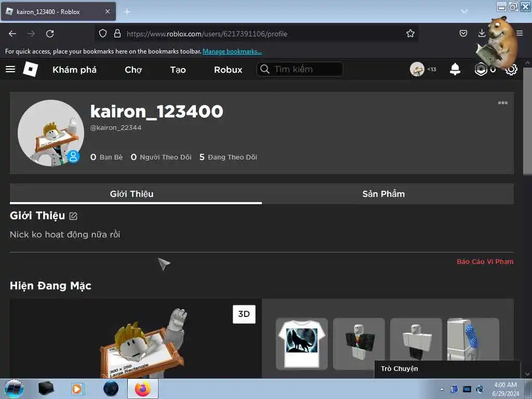Click the Tìm kiếm search field
This screenshot has width=532, height=399.
[300, 69]
